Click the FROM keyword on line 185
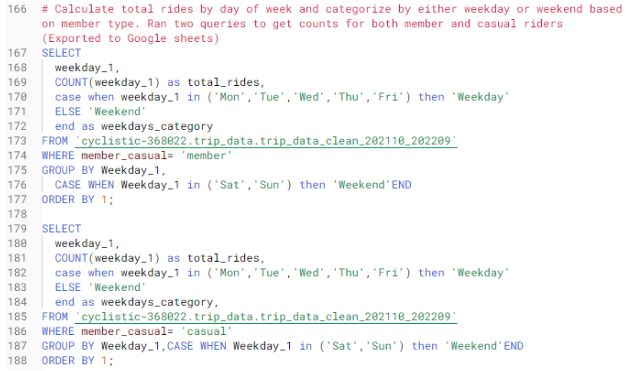Image resolution: width=629 pixels, height=371 pixels. [x=55, y=316]
